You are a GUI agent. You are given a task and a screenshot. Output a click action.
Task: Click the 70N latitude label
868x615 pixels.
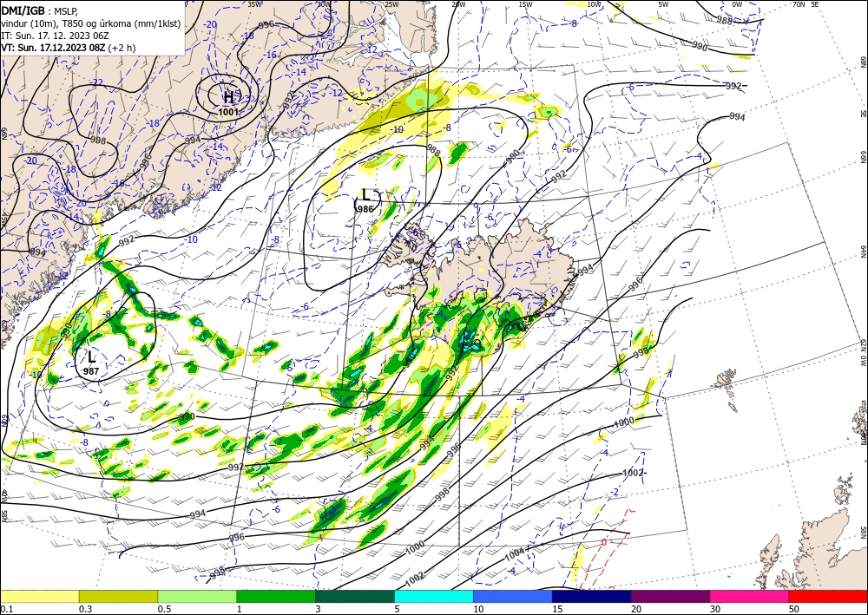click(x=799, y=4)
